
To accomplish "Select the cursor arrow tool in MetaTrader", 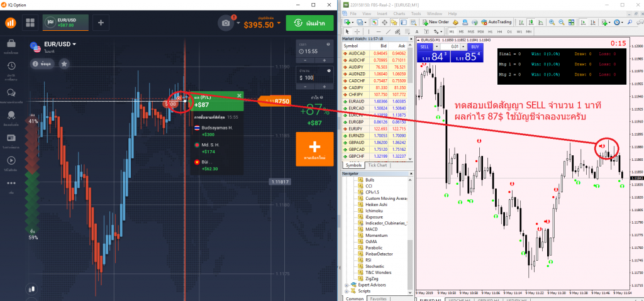I will click(x=347, y=31).
